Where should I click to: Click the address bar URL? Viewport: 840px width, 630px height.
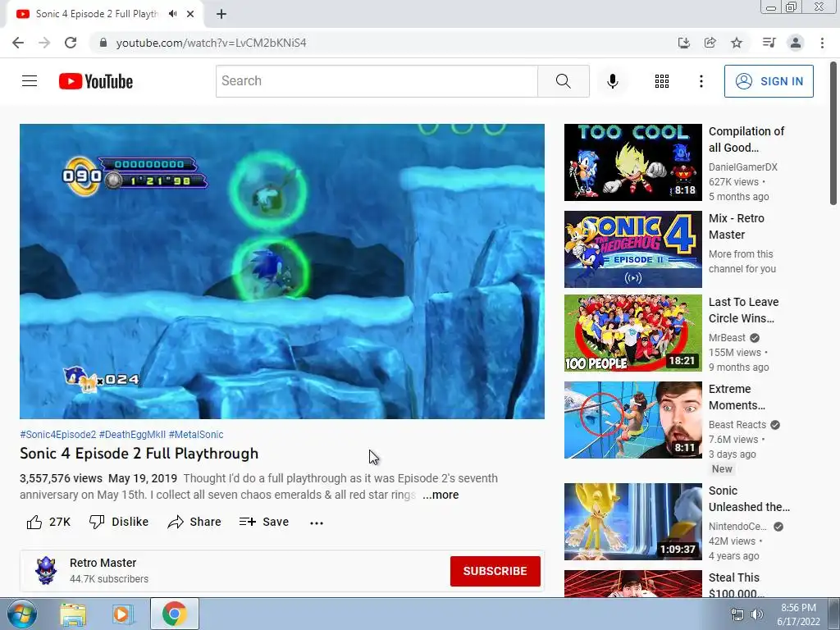[211, 43]
